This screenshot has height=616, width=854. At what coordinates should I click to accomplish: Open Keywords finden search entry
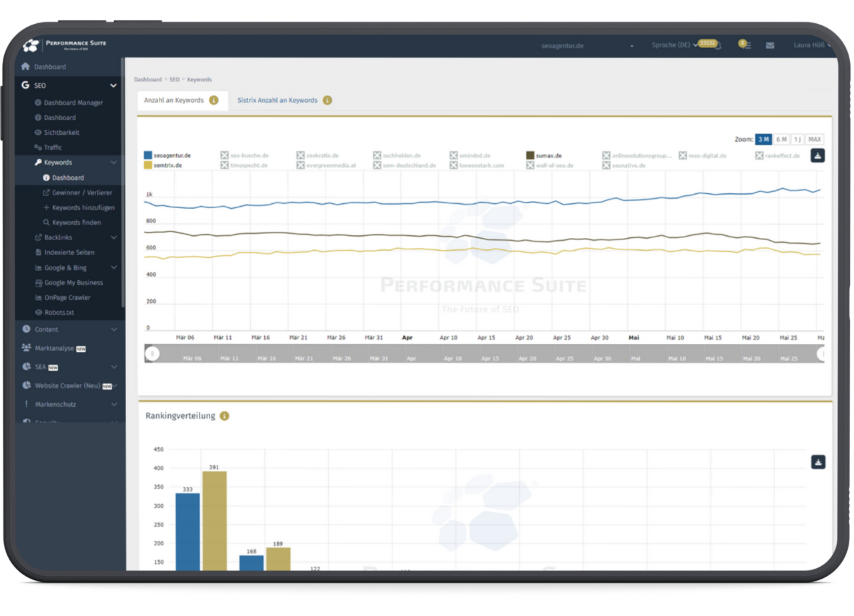(x=71, y=223)
